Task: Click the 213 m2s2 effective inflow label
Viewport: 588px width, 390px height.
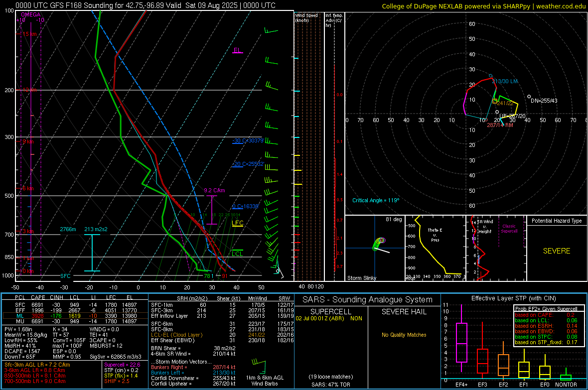Action: tap(96, 229)
